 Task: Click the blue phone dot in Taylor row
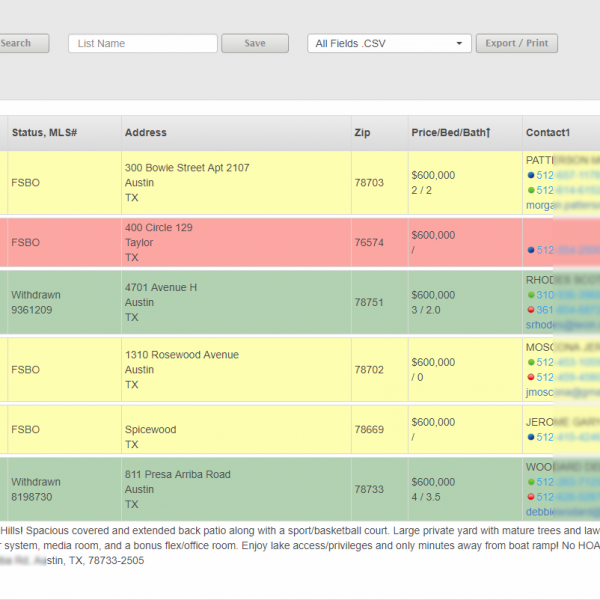click(x=530, y=250)
